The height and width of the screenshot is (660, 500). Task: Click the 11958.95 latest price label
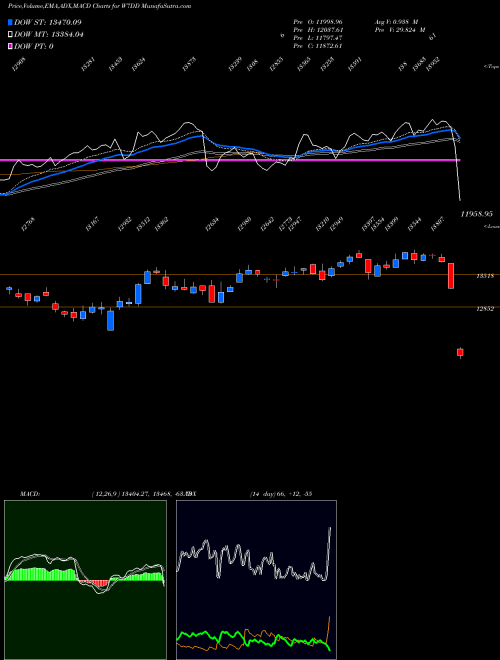[476, 214]
